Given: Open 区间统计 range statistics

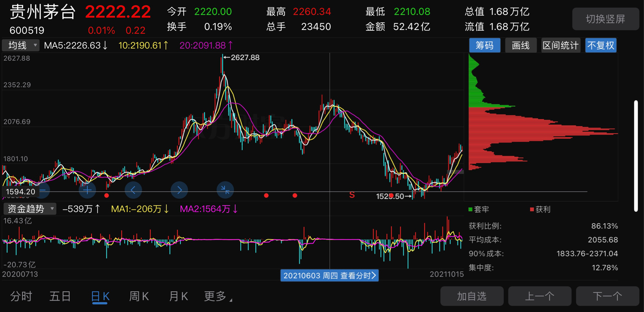Looking at the screenshot, I should [561, 45].
